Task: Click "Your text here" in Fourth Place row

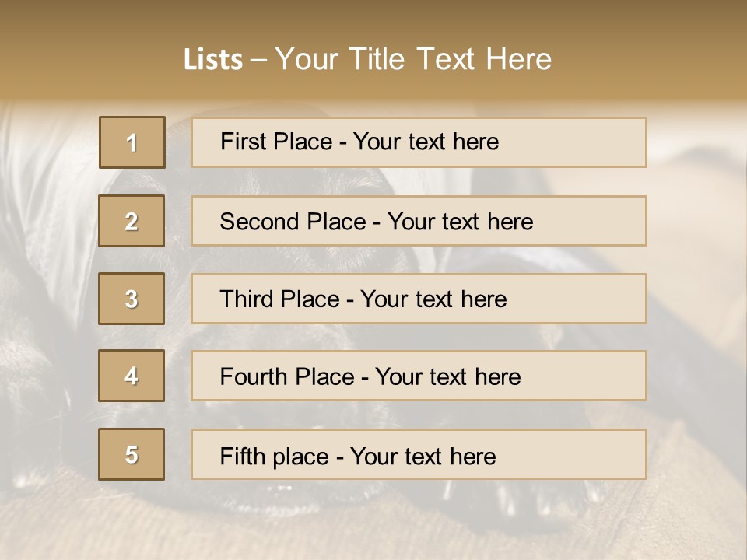Action: pos(447,377)
